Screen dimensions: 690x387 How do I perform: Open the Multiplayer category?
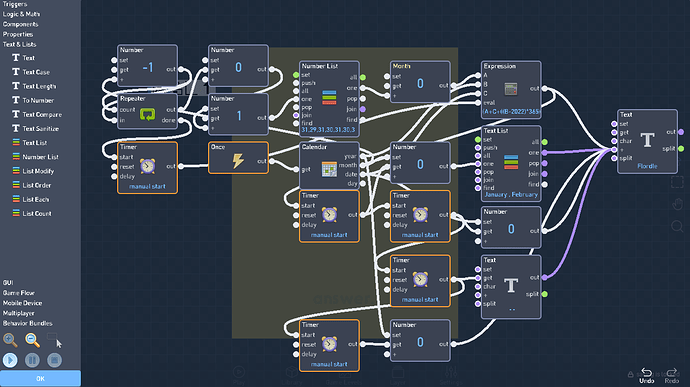click(x=18, y=313)
